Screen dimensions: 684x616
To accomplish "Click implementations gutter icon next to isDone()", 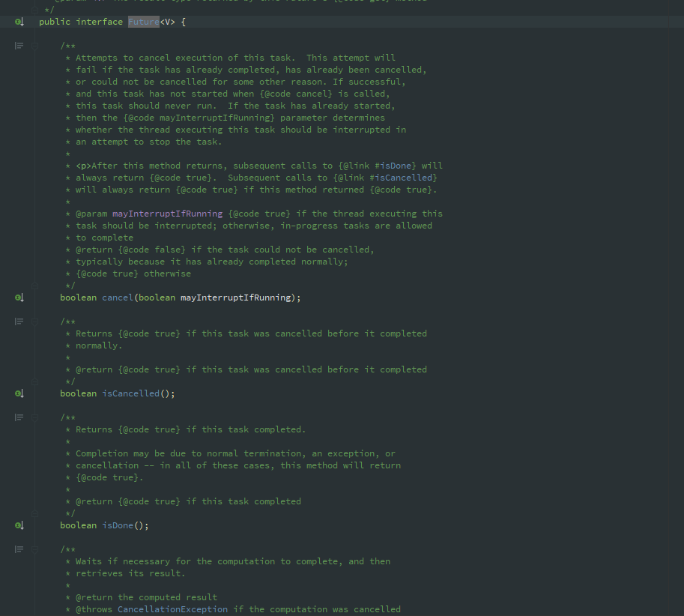I will (19, 525).
